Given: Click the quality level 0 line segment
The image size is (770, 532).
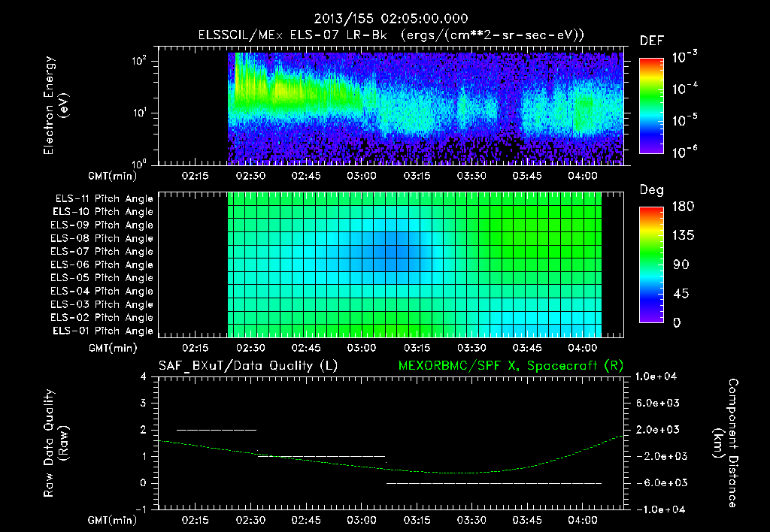Looking at the screenshot, I should 493,483.
